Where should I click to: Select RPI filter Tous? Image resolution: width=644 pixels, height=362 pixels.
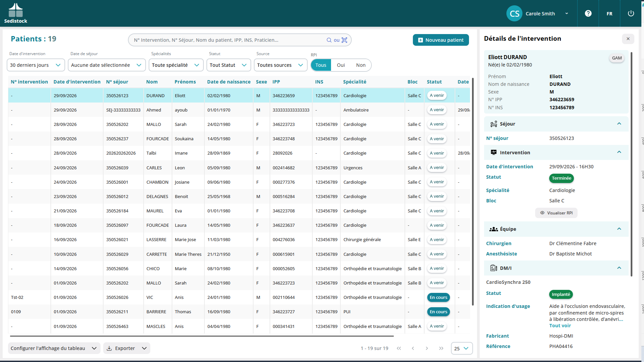click(321, 65)
